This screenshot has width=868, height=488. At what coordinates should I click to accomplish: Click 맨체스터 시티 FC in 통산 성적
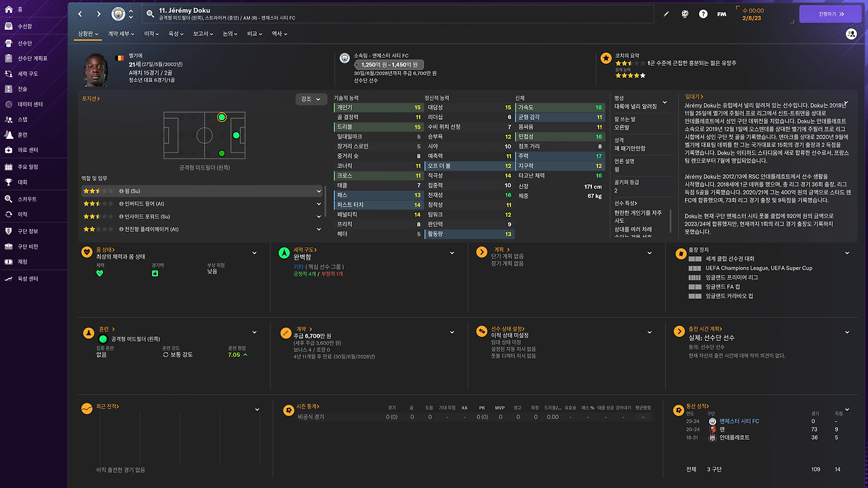tap(739, 421)
